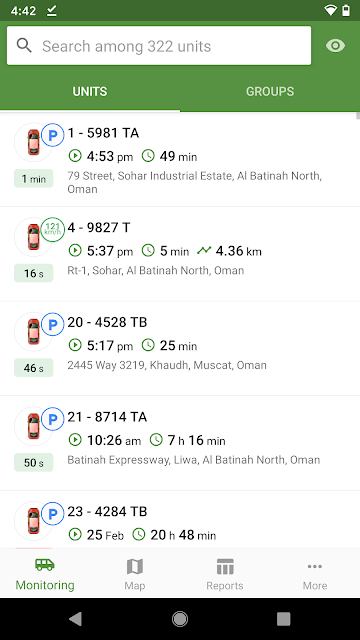360x640 pixels.
Task: Tap red car icon of unit 20 - 4528 TB
Action: click(33, 331)
